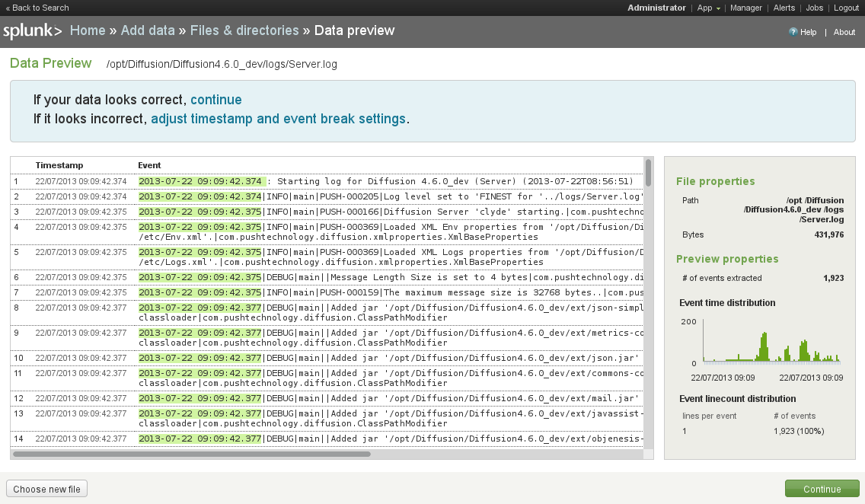This screenshot has height=504, width=865.
Task: Select event row 1 Starting log entry
Action: (381, 182)
